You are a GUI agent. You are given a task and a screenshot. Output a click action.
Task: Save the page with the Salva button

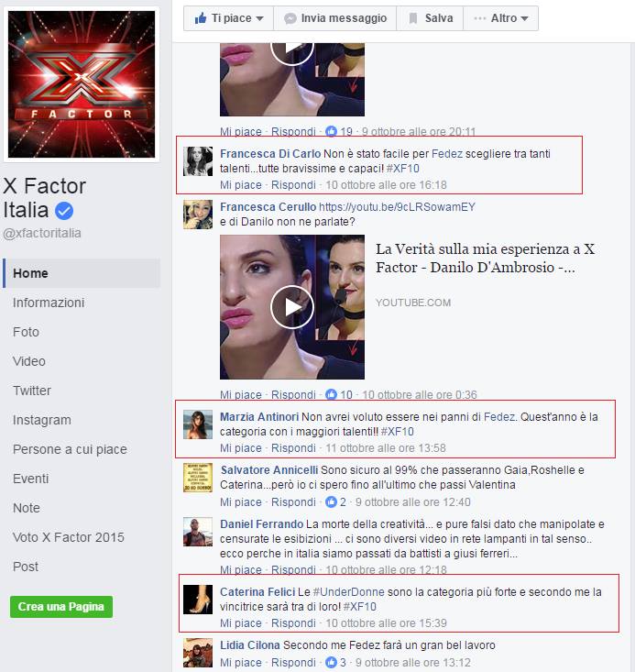point(430,18)
